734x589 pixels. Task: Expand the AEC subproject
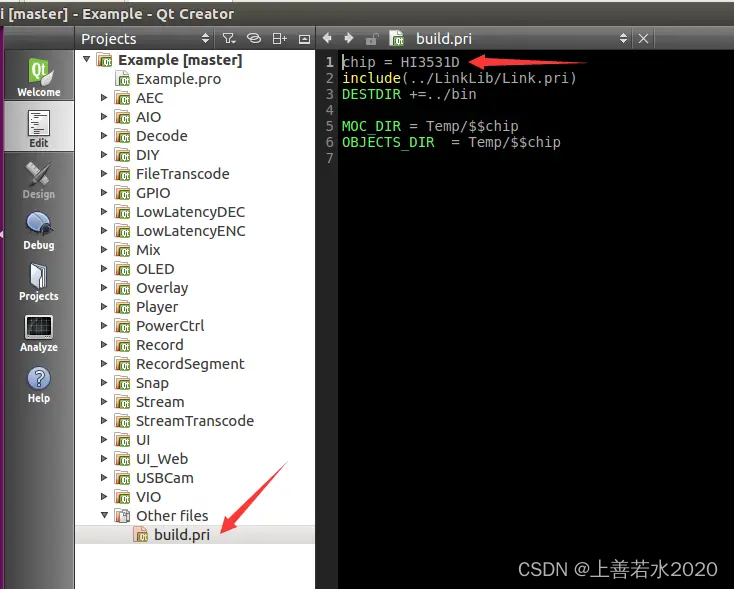pyautogui.click(x=104, y=97)
